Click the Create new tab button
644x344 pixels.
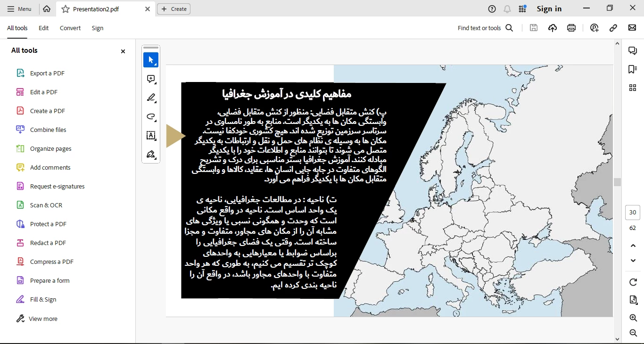(173, 9)
